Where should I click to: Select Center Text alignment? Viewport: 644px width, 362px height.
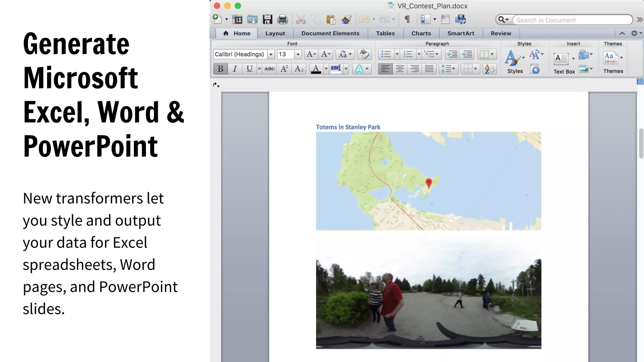tap(400, 69)
